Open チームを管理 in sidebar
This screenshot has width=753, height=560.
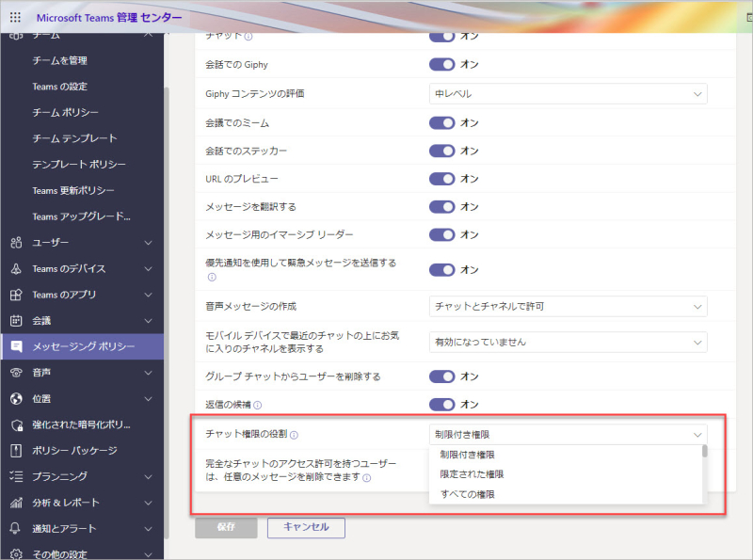(59, 60)
